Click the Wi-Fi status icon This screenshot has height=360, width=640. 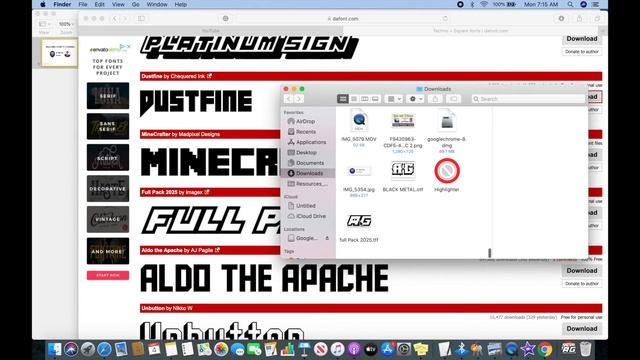click(x=484, y=4)
